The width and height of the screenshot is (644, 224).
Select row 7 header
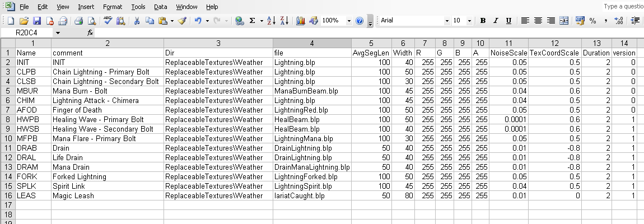tap(8, 110)
